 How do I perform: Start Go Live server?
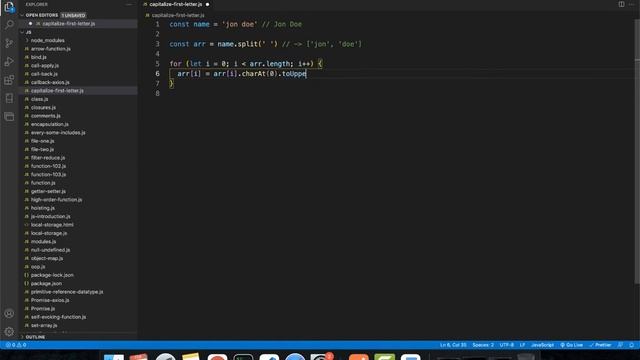click(x=571, y=345)
